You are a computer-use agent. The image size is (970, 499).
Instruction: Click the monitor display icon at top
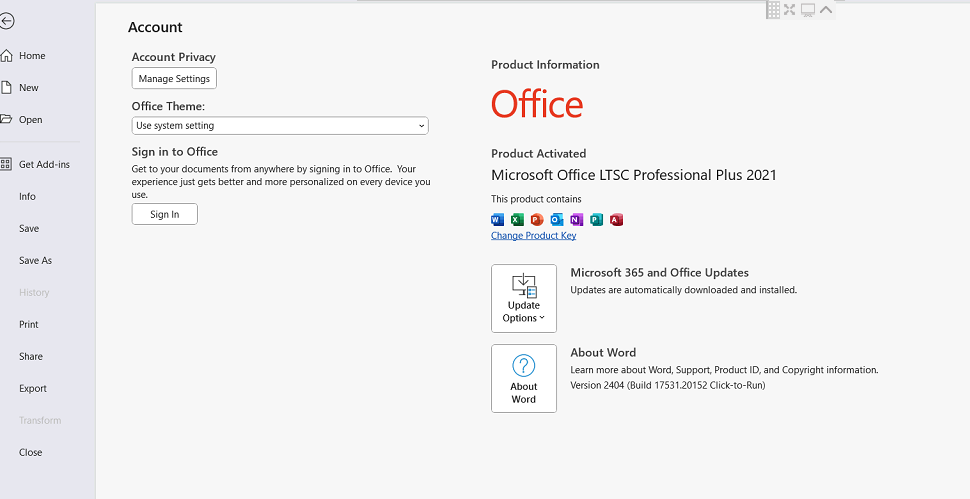click(x=808, y=10)
